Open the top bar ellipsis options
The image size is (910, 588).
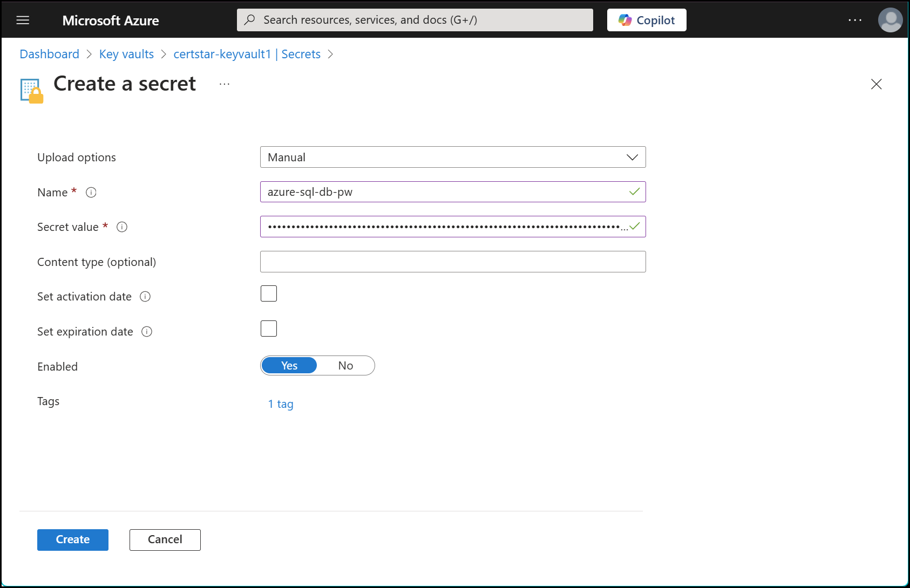854,19
